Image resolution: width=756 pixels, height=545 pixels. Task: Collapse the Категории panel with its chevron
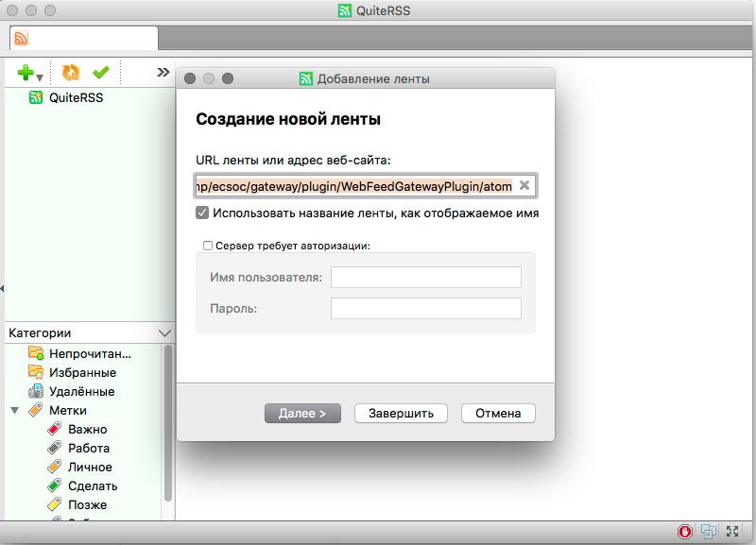(164, 333)
